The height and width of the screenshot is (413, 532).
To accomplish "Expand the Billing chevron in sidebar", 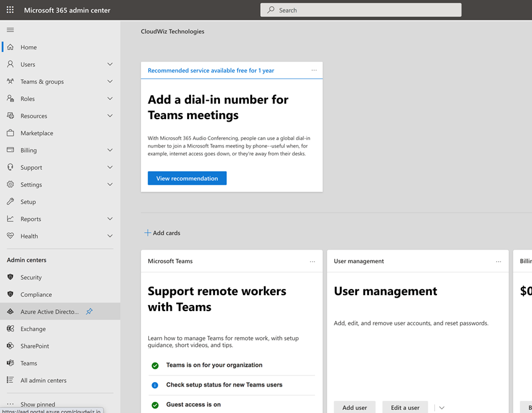I will (x=110, y=150).
